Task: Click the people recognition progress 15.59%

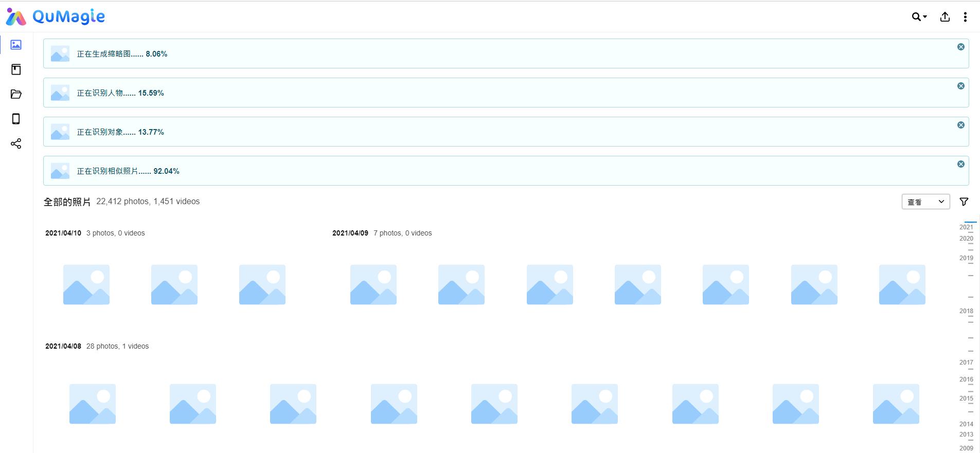Action: (x=151, y=93)
